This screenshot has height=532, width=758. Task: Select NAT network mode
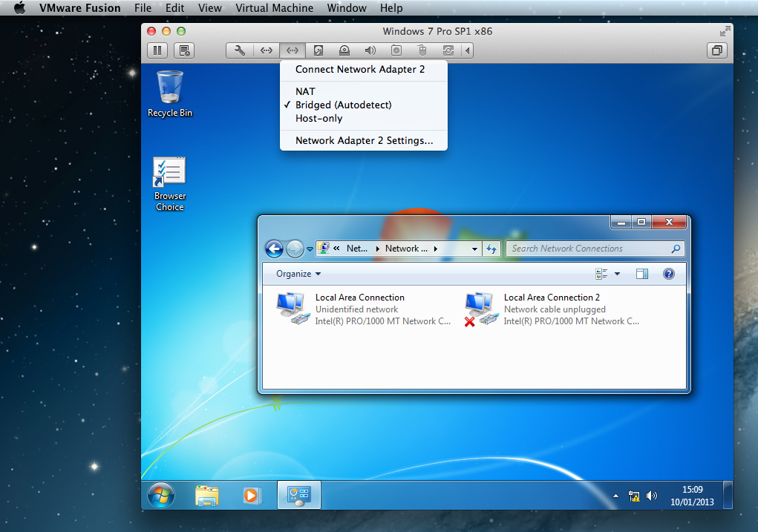pyautogui.click(x=305, y=91)
